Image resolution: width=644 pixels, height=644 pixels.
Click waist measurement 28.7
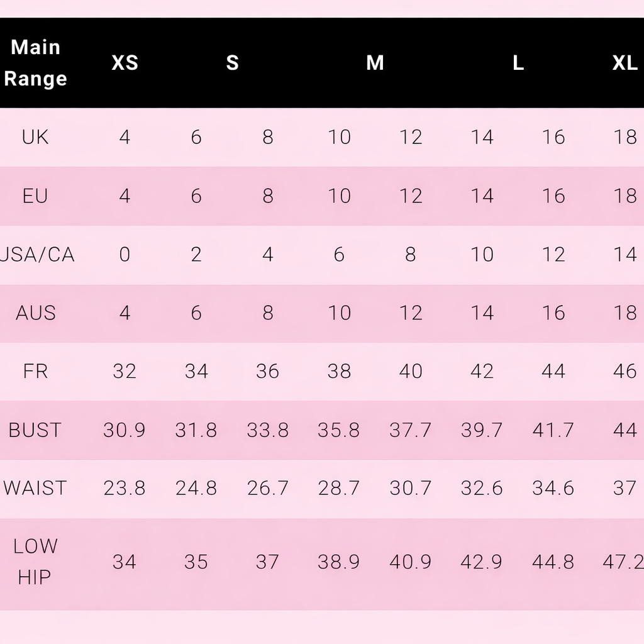[x=339, y=489]
